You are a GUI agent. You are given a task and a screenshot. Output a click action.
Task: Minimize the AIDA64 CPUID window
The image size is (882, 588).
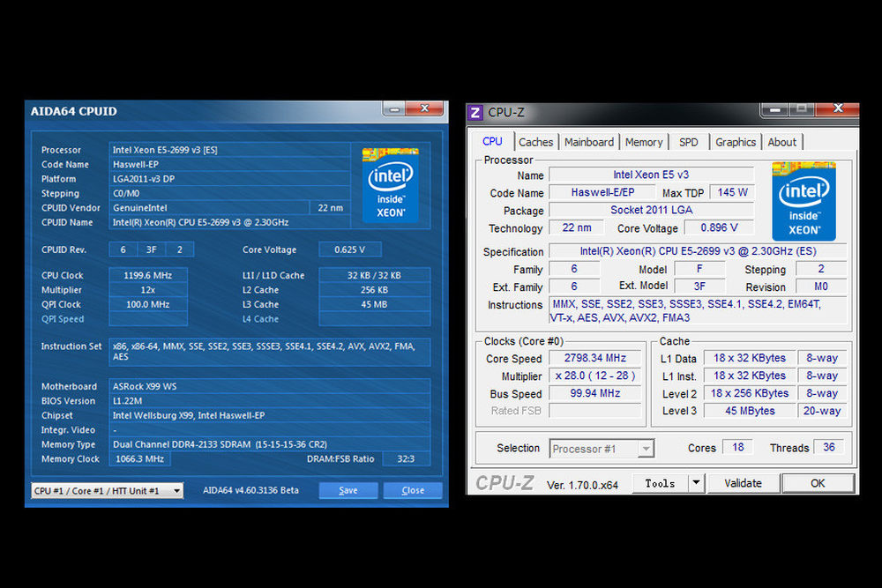click(395, 109)
